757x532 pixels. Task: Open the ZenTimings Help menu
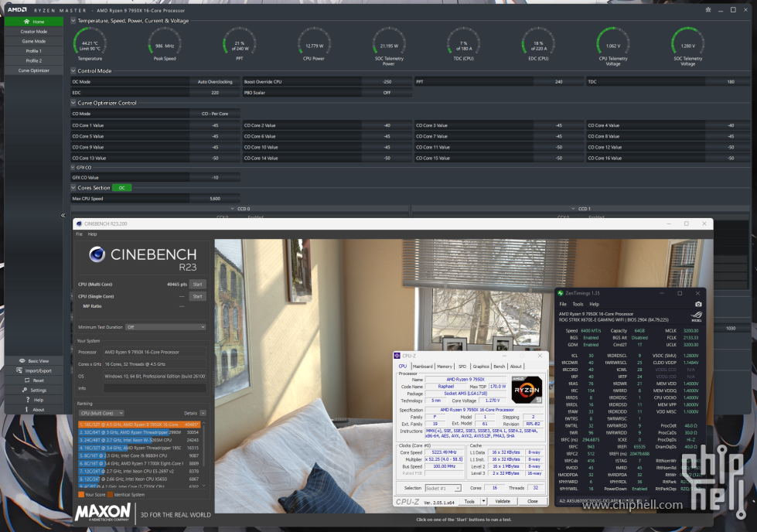pyautogui.click(x=595, y=304)
